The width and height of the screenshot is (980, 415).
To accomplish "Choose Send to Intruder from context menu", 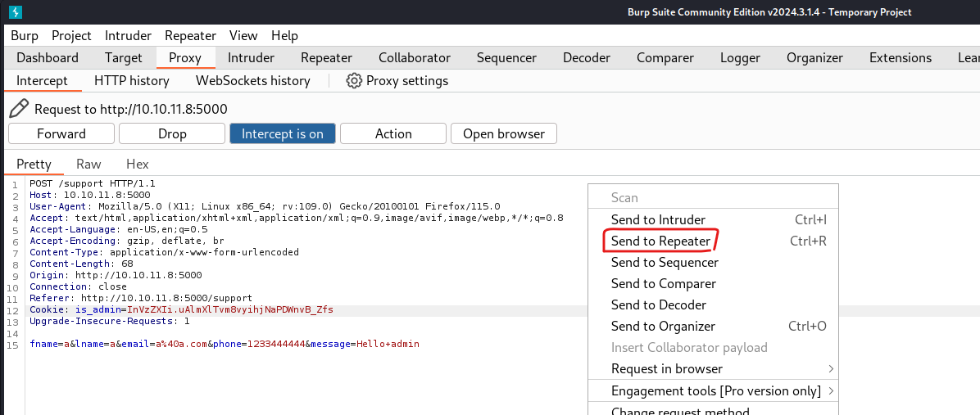I will coord(713,219).
